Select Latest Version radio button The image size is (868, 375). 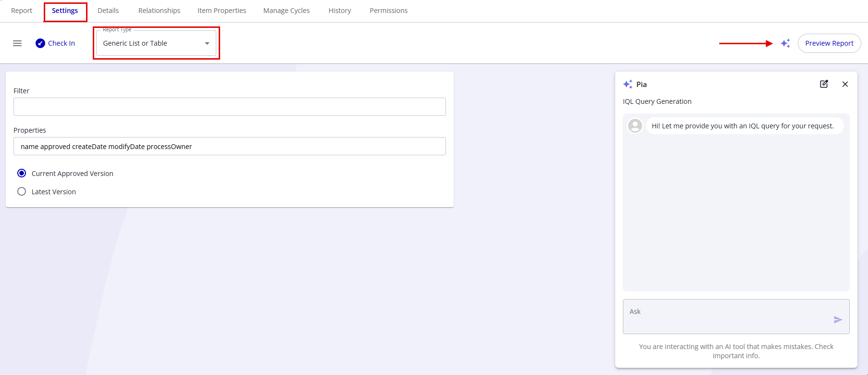click(x=22, y=191)
